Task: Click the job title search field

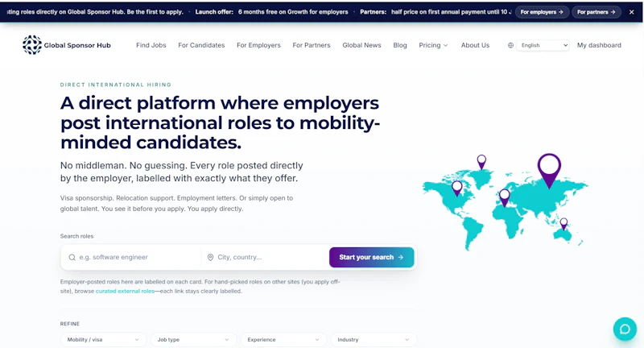Action: click(131, 257)
